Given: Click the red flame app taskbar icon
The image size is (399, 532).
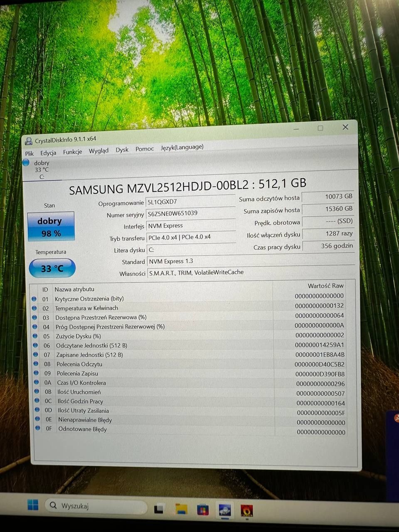Looking at the screenshot, I should [247, 511].
